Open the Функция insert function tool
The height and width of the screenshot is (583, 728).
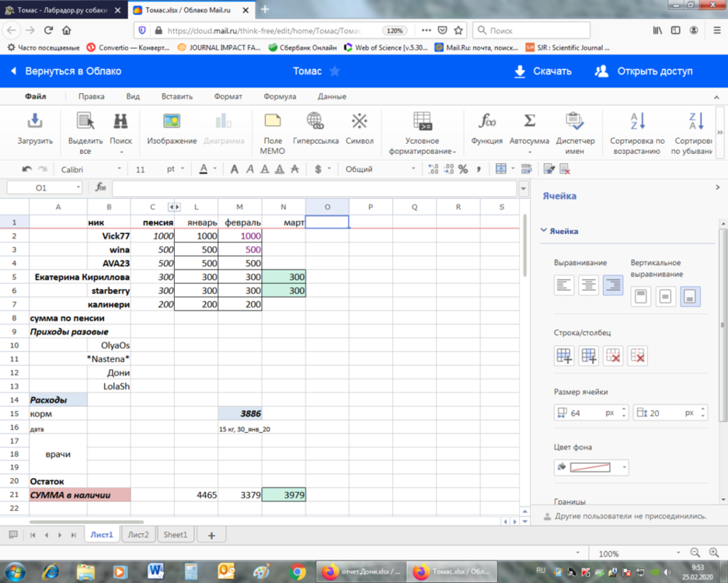[486, 121]
